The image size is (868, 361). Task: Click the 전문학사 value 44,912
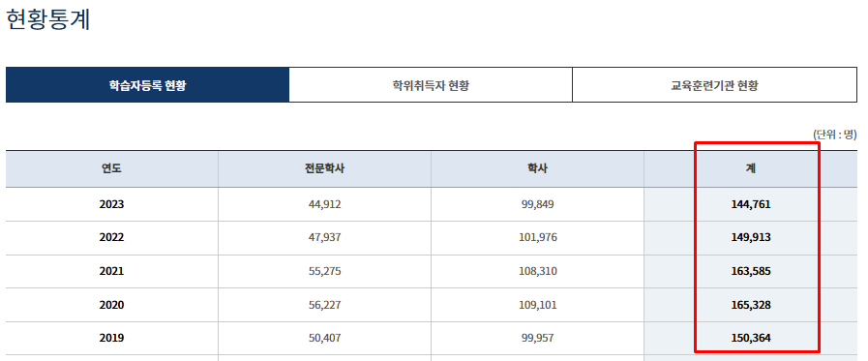point(324,204)
